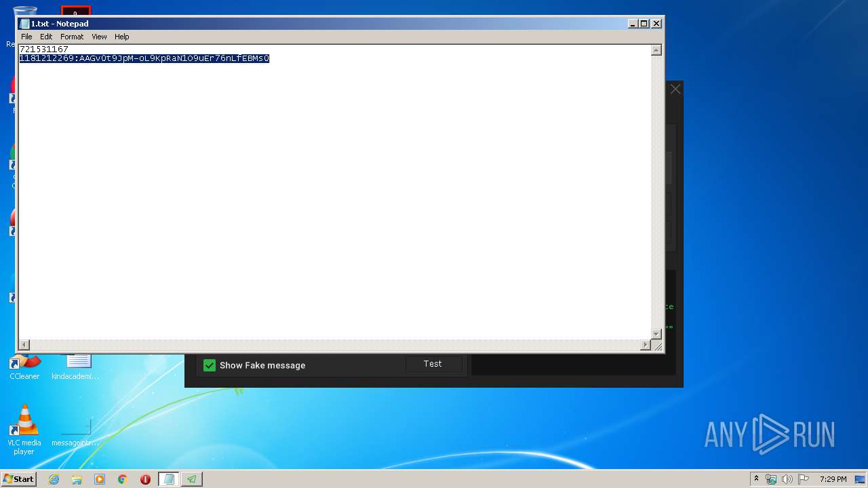Screen dimensions: 868x488
Task: Select the Notepad taskbar button
Action: coord(169,479)
